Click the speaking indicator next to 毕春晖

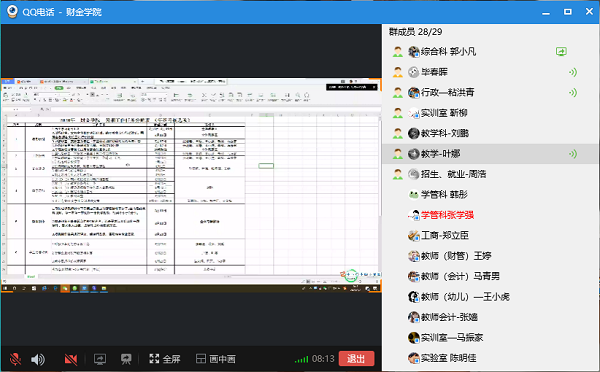pyautogui.click(x=573, y=72)
